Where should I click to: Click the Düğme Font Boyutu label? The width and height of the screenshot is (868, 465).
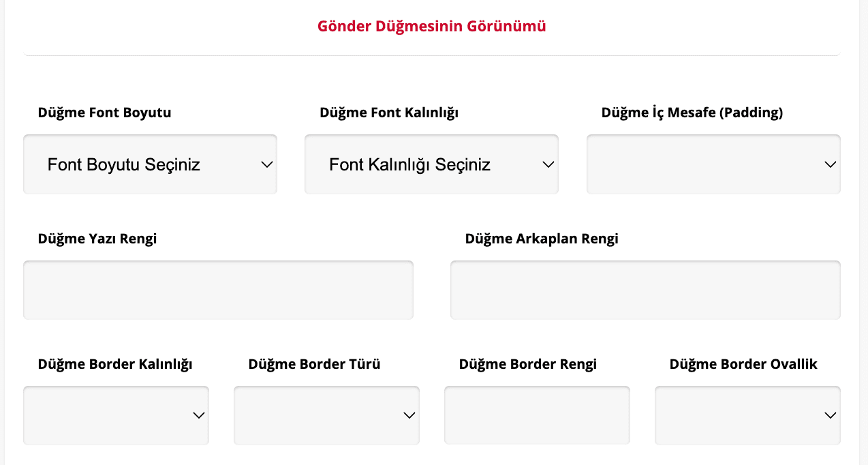coord(104,112)
